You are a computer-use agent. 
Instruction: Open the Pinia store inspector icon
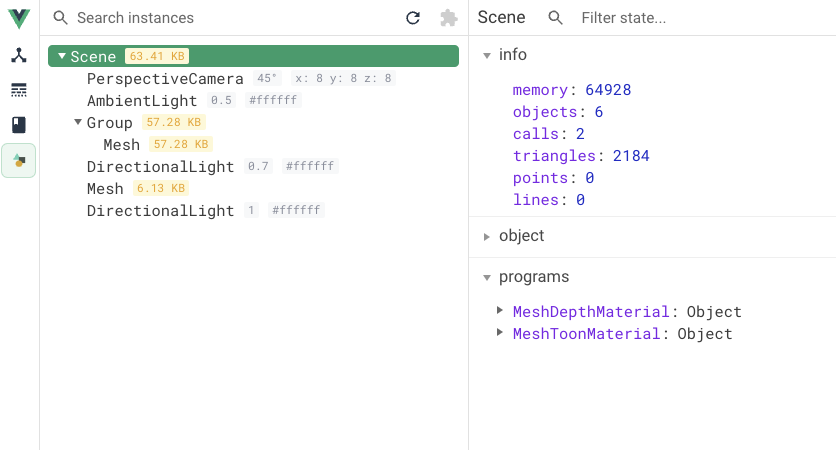(19, 125)
